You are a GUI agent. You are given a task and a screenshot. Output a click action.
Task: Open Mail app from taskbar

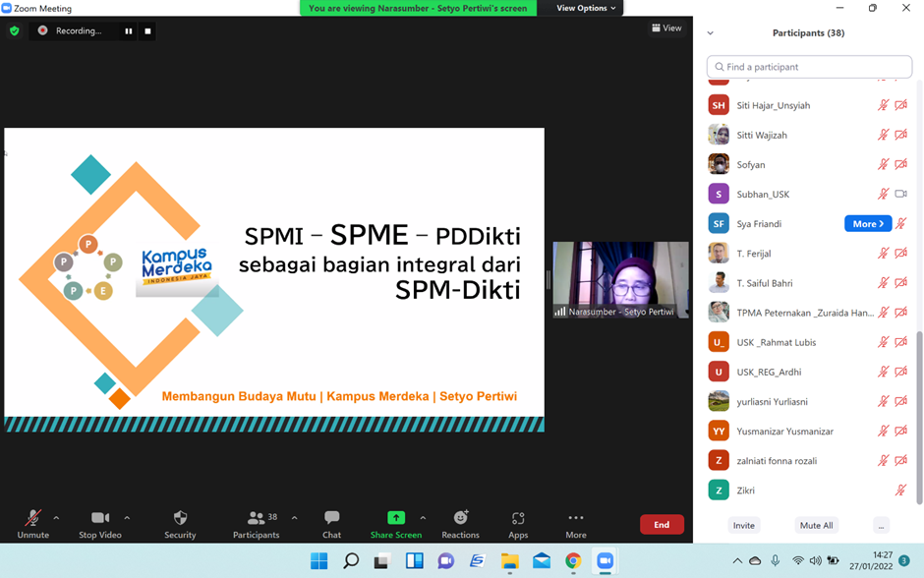(542, 561)
